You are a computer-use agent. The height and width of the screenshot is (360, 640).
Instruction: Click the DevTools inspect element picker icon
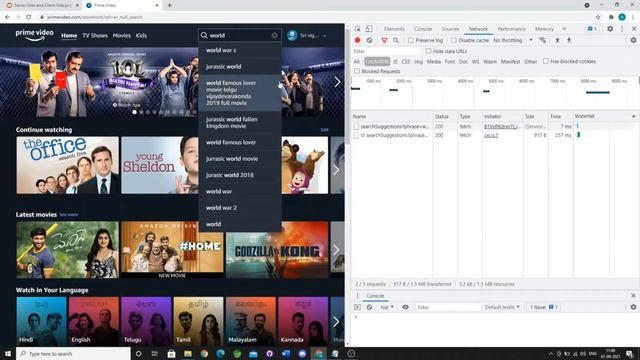coord(358,29)
